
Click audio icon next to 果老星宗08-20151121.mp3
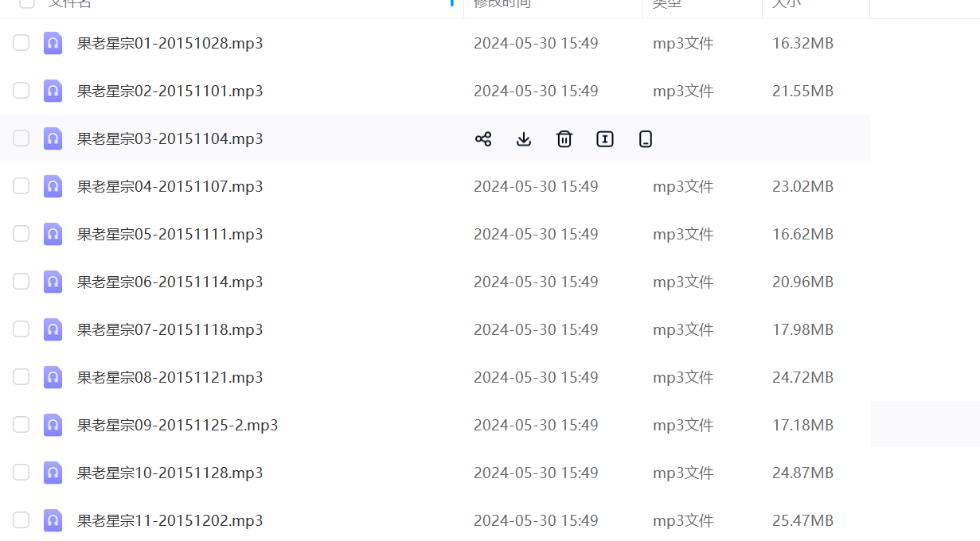coord(53,377)
